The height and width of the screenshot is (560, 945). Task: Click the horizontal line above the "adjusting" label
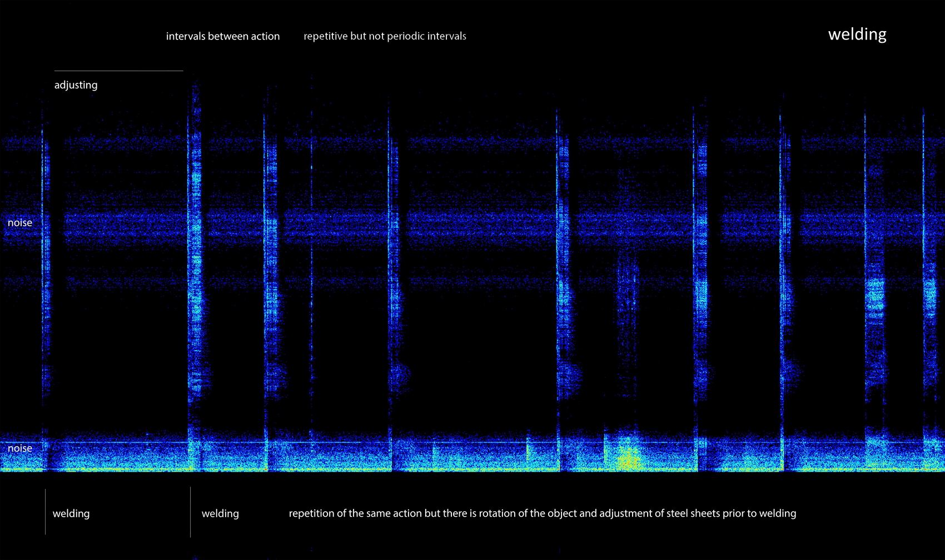click(x=118, y=71)
